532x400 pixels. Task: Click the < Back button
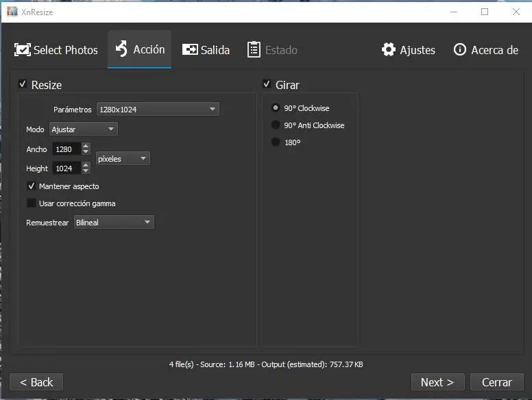(36, 382)
